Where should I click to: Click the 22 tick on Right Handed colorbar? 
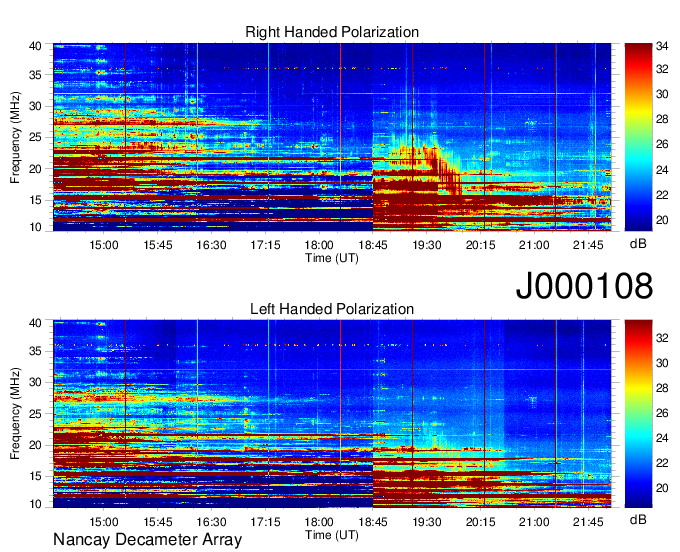(x=662, y=195)
